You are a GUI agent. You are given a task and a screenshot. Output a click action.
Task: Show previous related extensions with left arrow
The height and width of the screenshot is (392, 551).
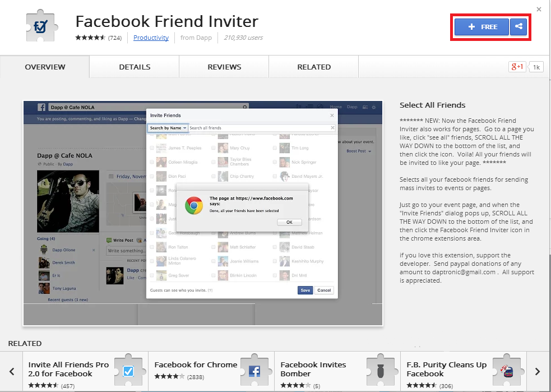(12, 371)
